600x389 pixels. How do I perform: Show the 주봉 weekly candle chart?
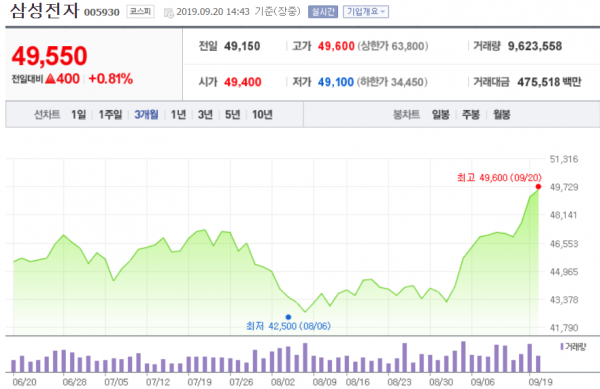tap(471, 114)
